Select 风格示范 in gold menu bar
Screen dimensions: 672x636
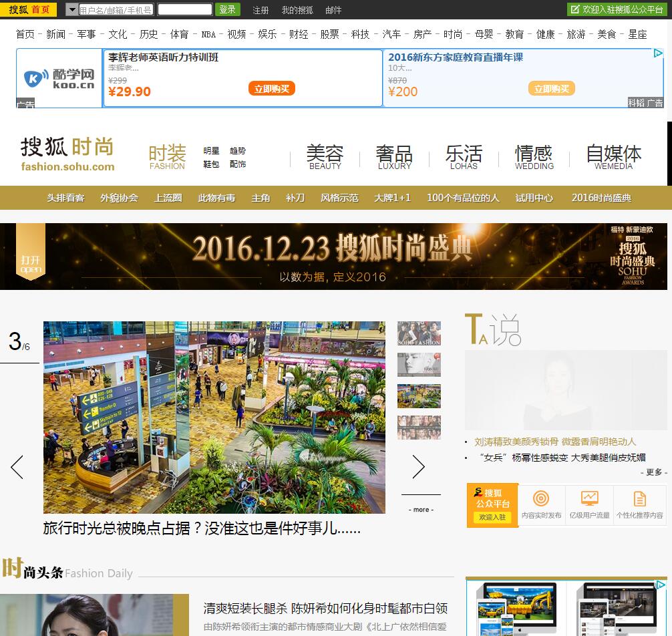click(339, 198)
